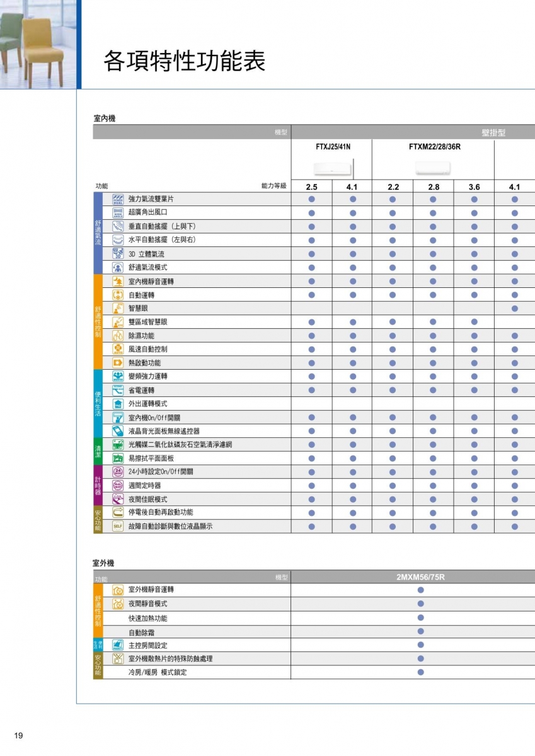Click the 主控房間設定 priority room icon
Viewport: 535px width, 756px height.
[x=118, y=644]
